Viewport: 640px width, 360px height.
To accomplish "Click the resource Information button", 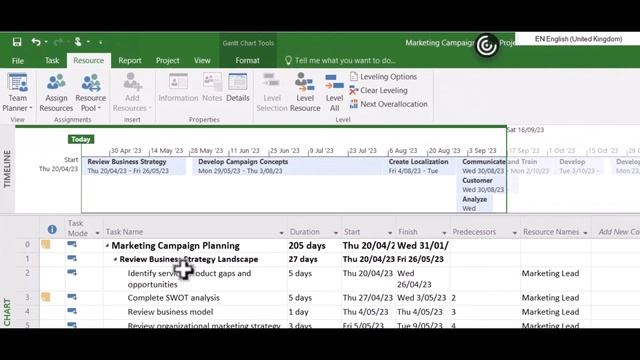I will (178, 88).
